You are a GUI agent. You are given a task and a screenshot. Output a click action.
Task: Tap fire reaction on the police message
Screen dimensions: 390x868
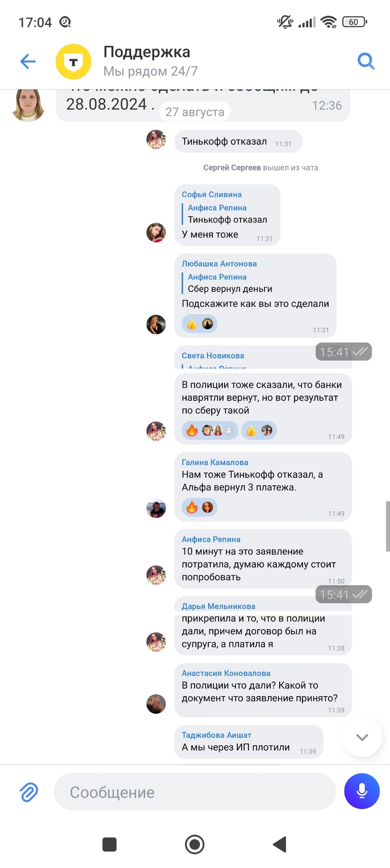pos(192,430)
